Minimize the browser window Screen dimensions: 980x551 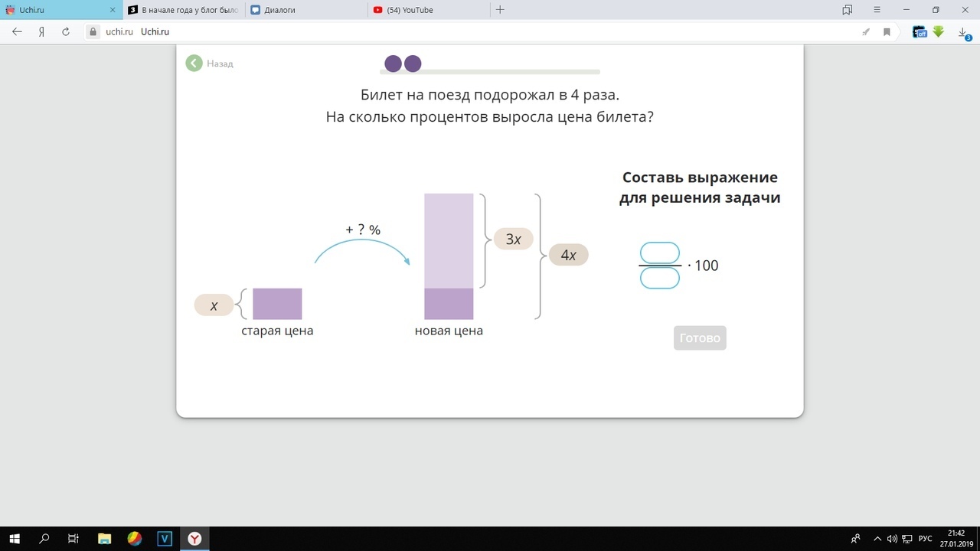click(906, 10)
